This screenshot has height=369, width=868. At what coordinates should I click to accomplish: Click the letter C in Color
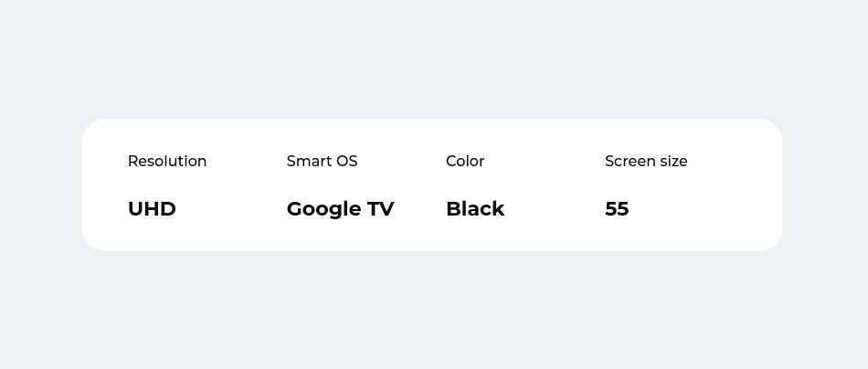451,161
